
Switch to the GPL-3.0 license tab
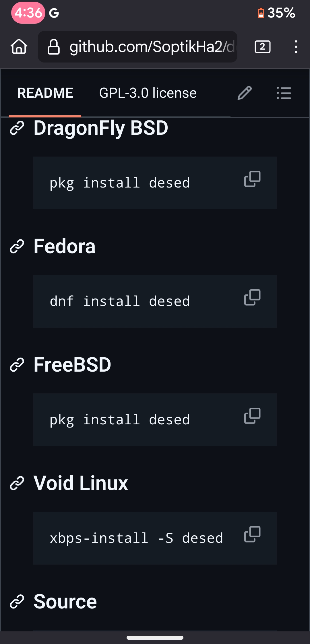pos(148,93)
